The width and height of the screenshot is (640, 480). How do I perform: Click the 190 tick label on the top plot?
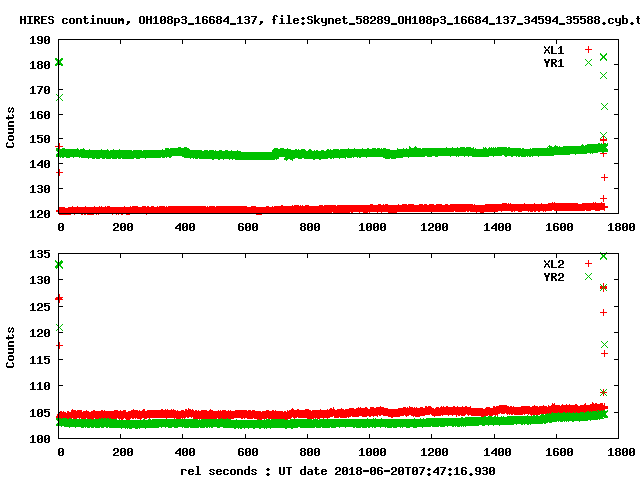coord(40,40)
